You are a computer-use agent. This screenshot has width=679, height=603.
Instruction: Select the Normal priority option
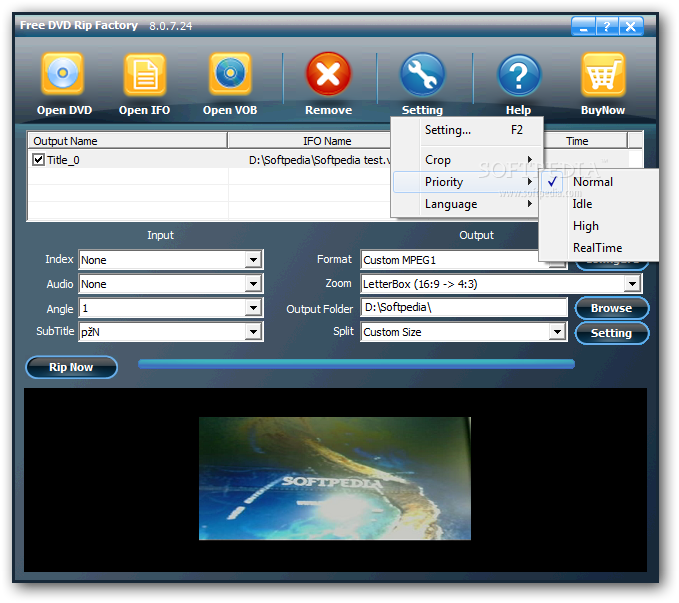599,182
